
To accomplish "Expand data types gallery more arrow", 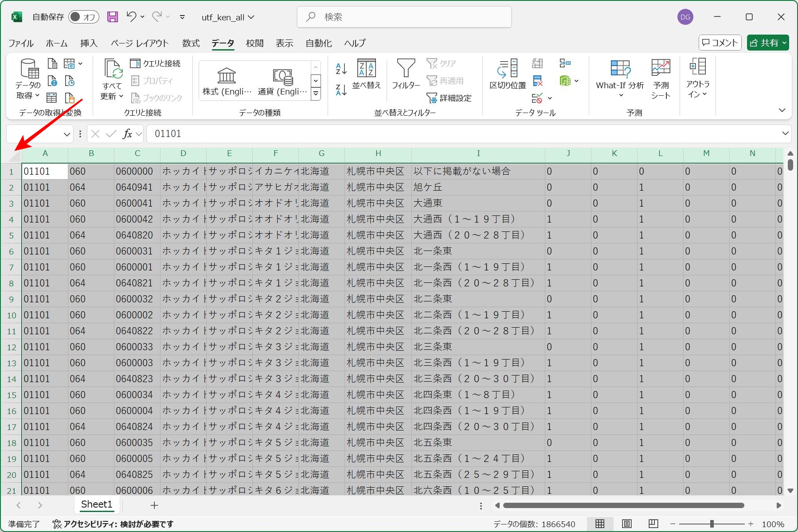I will tap(316, 94).
